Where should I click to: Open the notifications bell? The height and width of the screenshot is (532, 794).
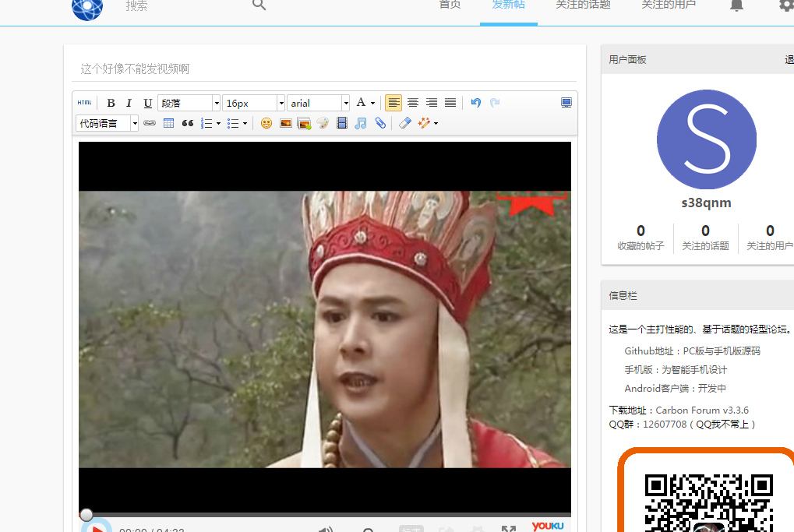tap(736, 5)
